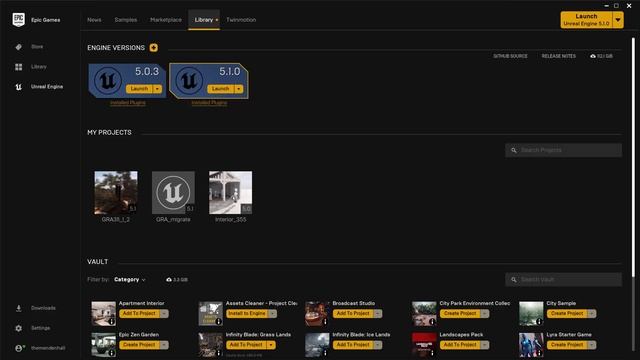Click the Search Vault input field
Image resolution: width=640 pixels, height=360 pixels.
[x=564, y=280]
